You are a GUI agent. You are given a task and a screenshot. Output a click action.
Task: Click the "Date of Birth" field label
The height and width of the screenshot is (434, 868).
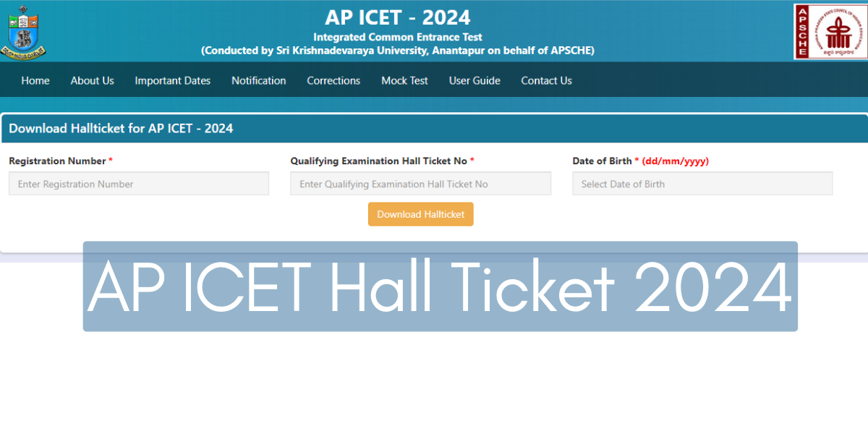[x=602, y=161]
